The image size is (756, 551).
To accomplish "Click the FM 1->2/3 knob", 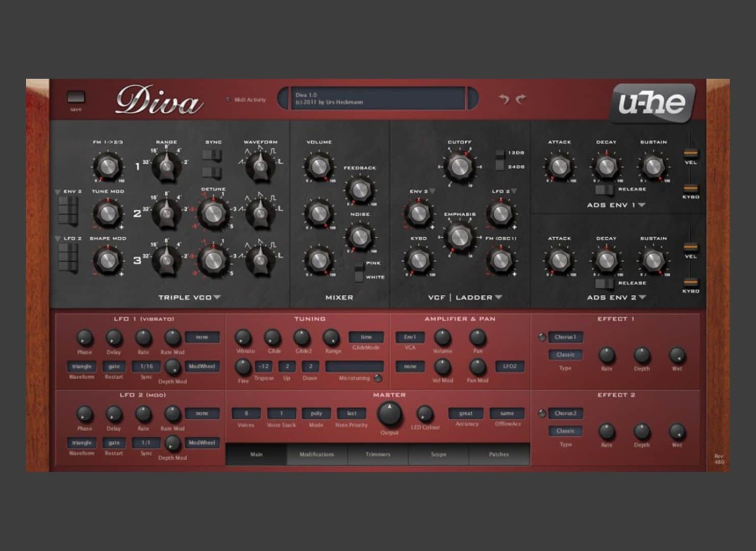I will click(107, 166).
